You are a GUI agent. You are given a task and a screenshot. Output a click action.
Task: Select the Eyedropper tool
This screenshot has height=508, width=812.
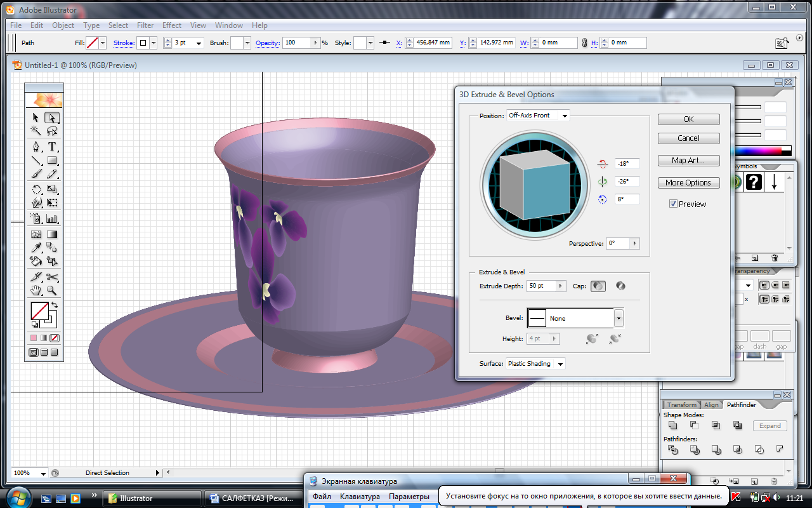[36, 248]
